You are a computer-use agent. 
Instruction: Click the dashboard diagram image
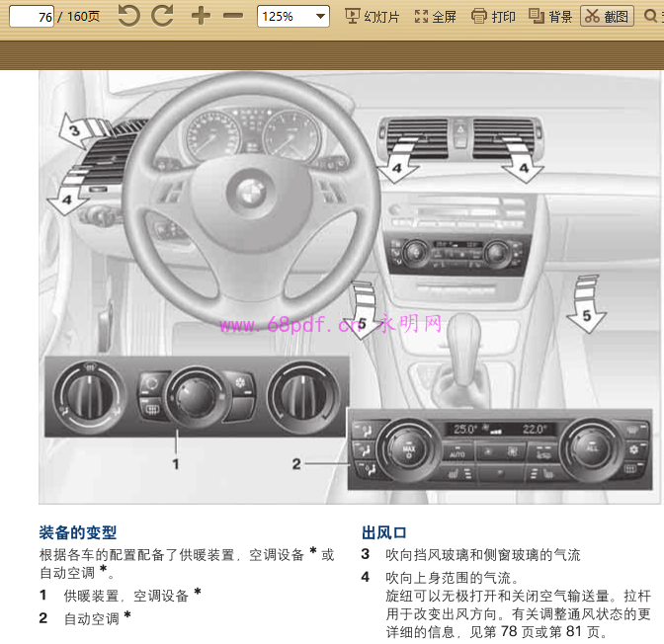(x=350, y=287)
